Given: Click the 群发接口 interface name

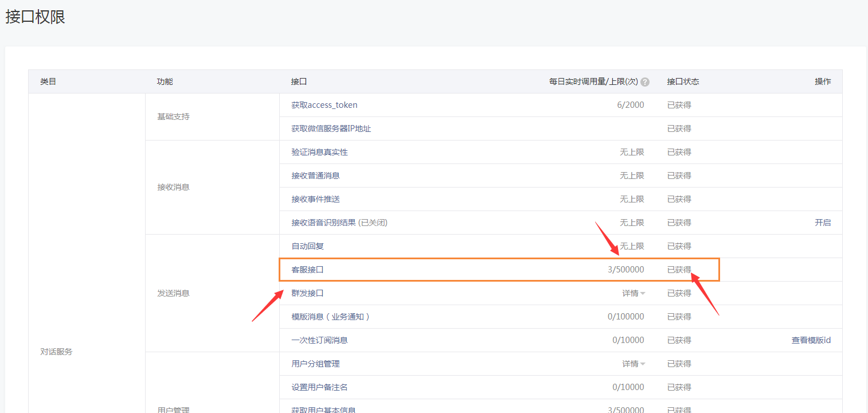Looking at the screenshot, I should click(x=307, y=293).
